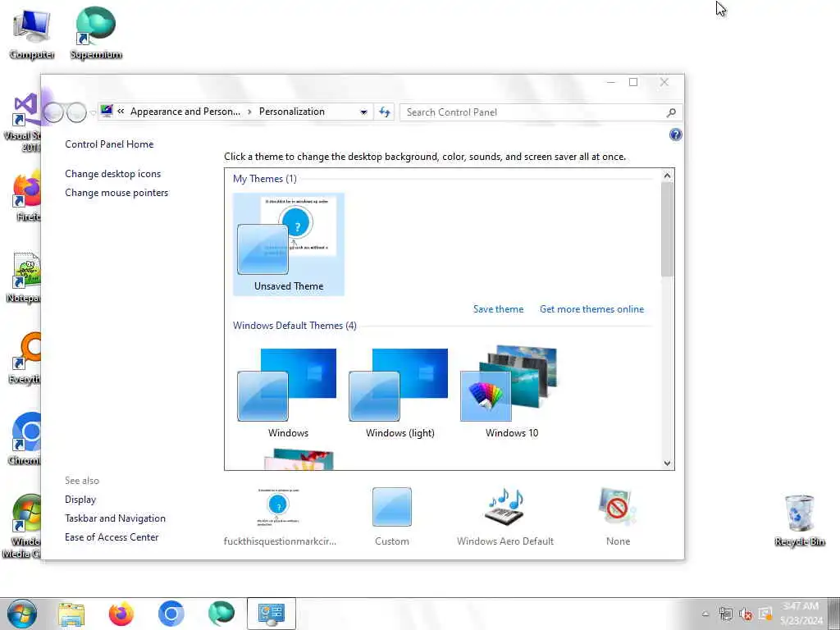
Task: Open the Computer desktop icon
Action: 32,33
